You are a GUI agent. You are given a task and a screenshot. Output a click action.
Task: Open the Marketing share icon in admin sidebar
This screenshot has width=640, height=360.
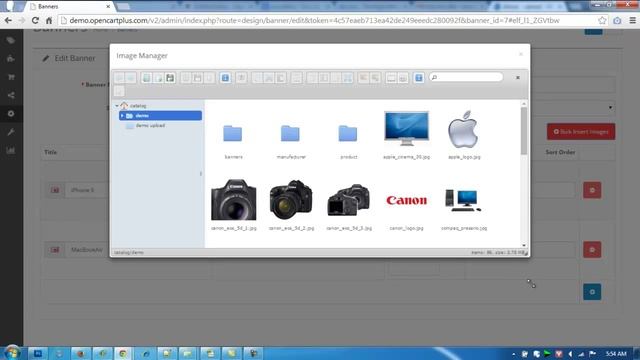(x=11, y=96)
